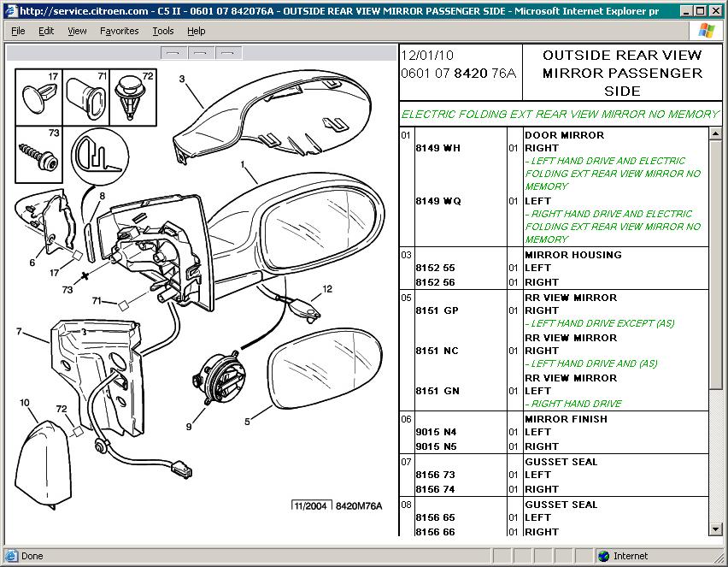The width and height of the screenshot is (728, 567).
Task: Click the 11/2004 diagram date box
Action: coord(310,505)
